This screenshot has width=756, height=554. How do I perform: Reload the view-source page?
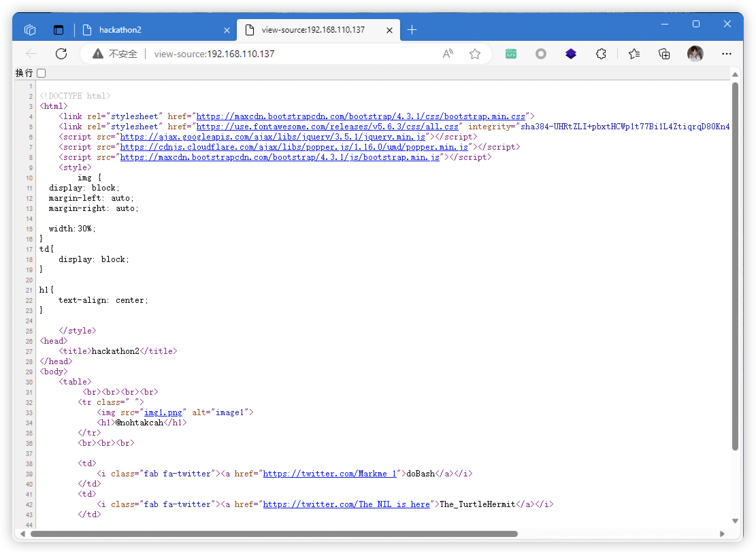click(x=61, y=53)
